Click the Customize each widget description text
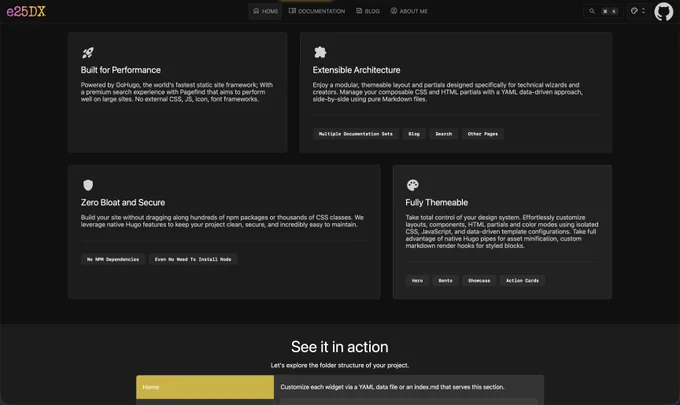The height and width of the screenshot is (405, 680). tap(392, 387)
